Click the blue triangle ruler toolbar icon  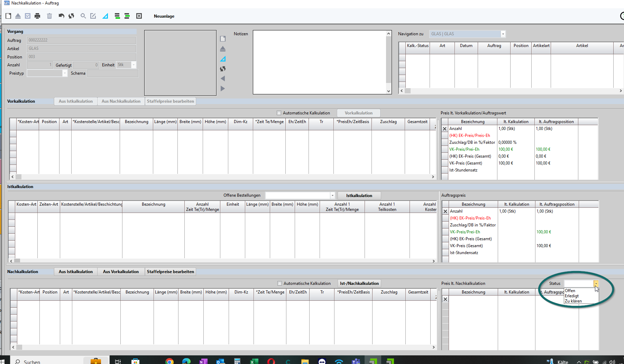tap(105, 16)
